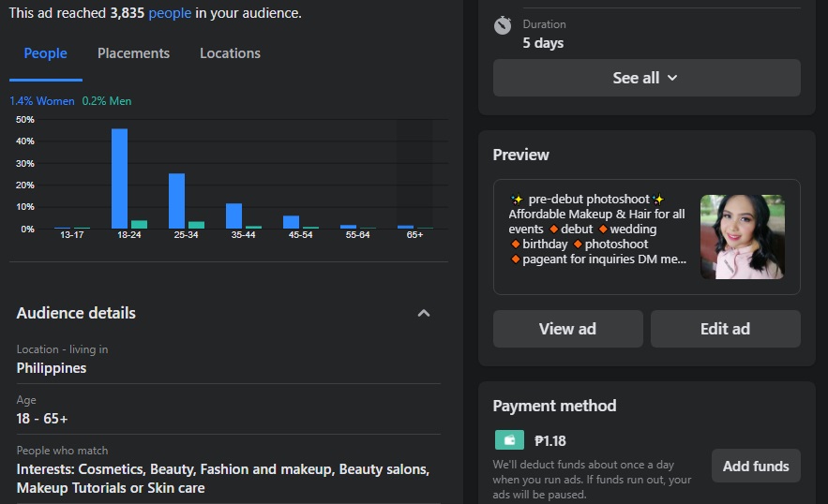Viewport: 828px width, 504px height.
Task: Open the blue 'people' link
Action: tap(170, 13)
